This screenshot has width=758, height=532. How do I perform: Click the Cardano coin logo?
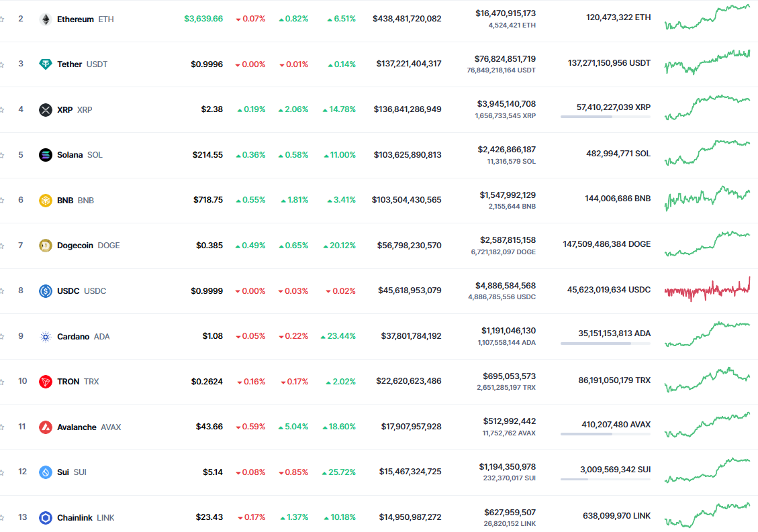(x=46, y=336)
